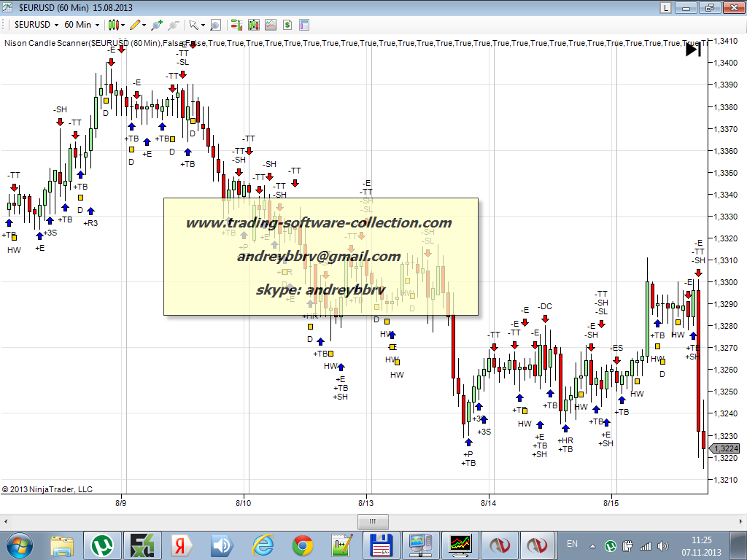This screenshot has width=747, height=560.
Task: Click the EN language indicator in tray
Action: (573, 544)
